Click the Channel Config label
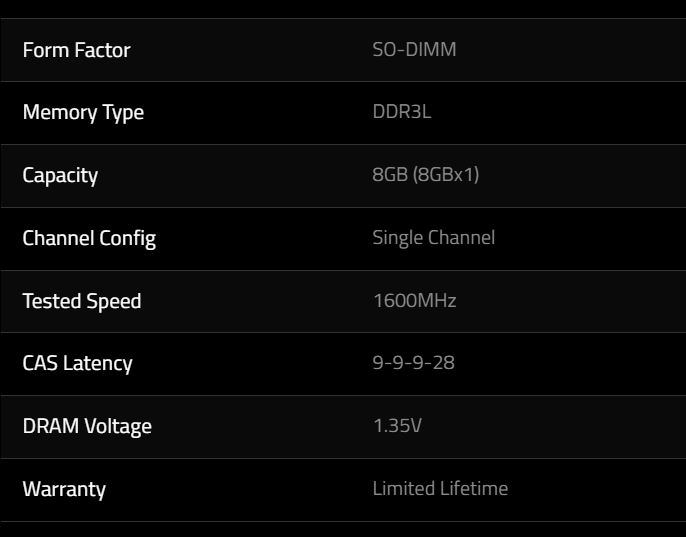Image resolution: width=686 pixels, height=537 pixels. coord(89,239)
